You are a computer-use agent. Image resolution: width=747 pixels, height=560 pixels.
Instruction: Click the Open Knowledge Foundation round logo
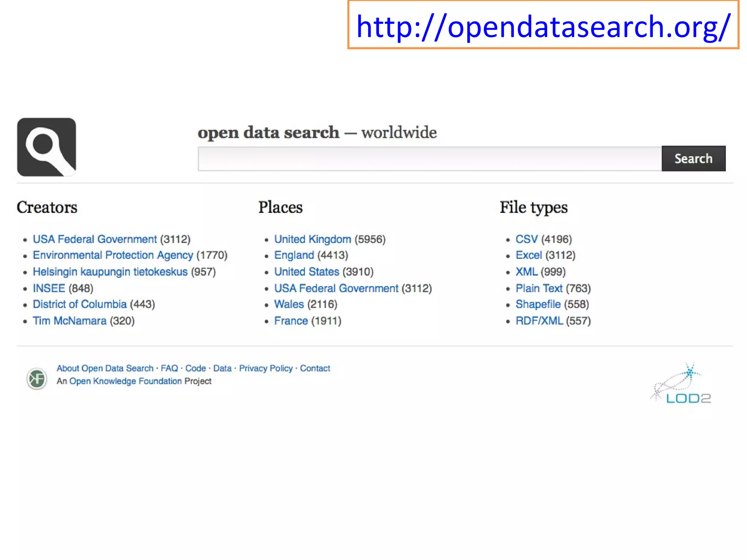click(x=37, y=378)
